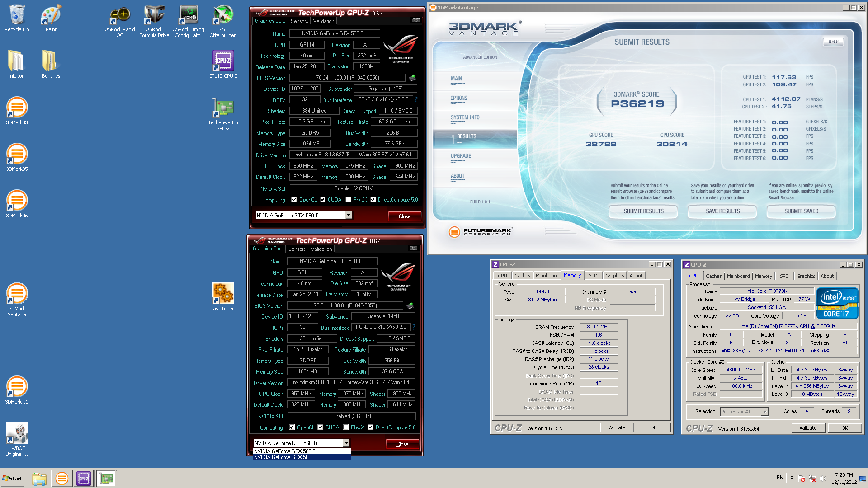Click the SAVE RESULTS button
This screenshot has height=488, width=868.
pyautogui.click(x=723, y=211)
